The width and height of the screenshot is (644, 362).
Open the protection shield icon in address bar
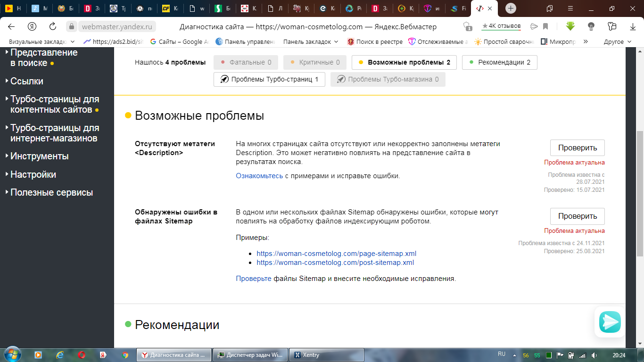[468, 26]
